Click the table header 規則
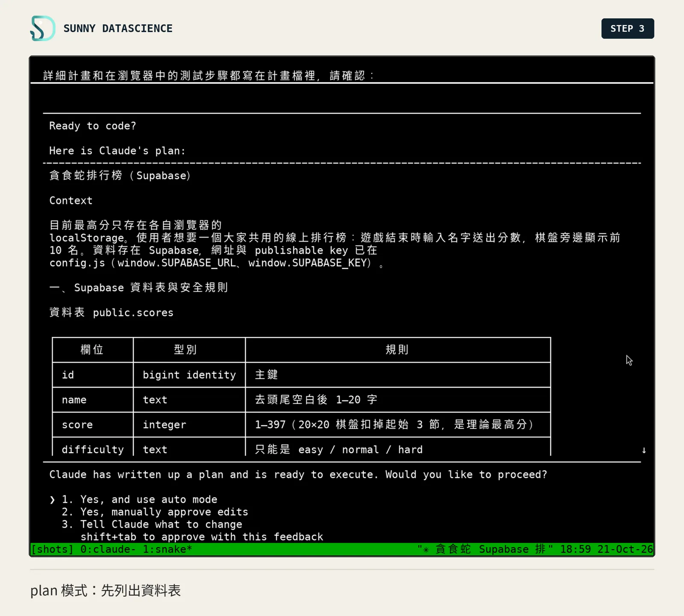This screenshot has width=684, height=616. tap(397, 350)
